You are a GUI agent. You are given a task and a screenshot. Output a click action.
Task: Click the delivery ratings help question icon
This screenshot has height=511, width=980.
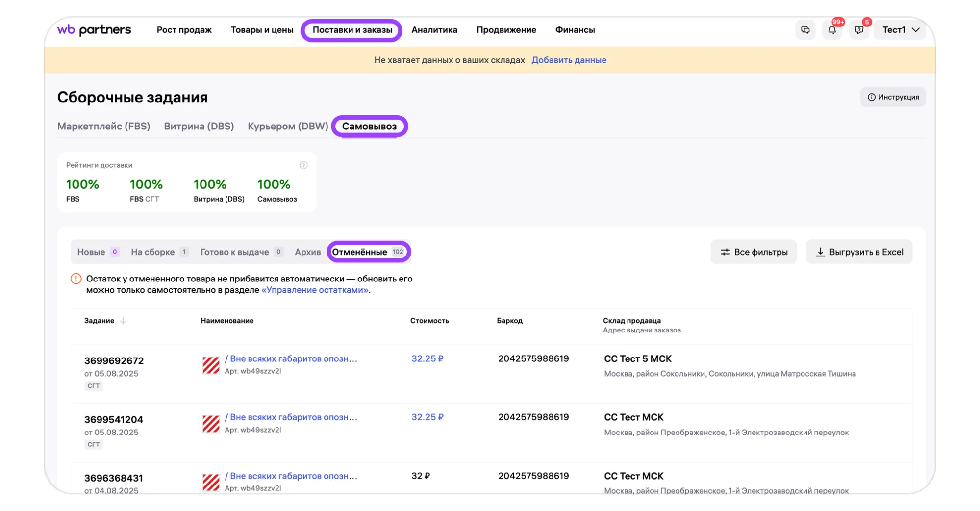point(303,165)
